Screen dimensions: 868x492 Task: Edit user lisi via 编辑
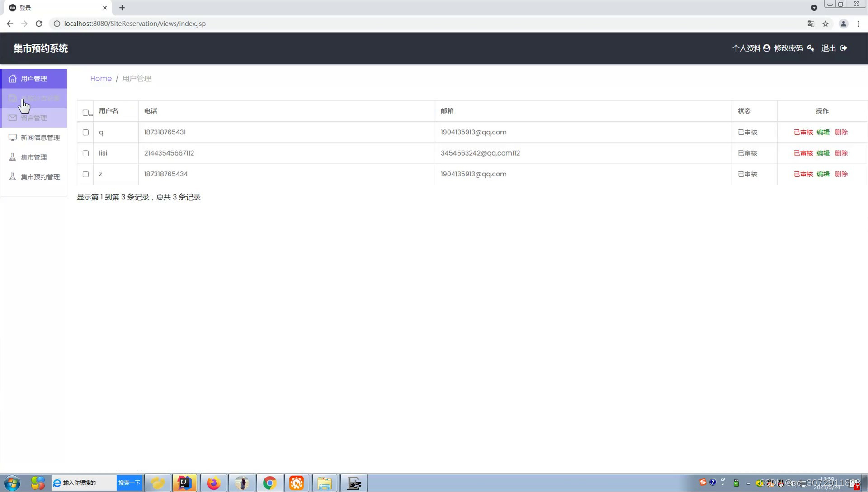(x=823, y=153)
